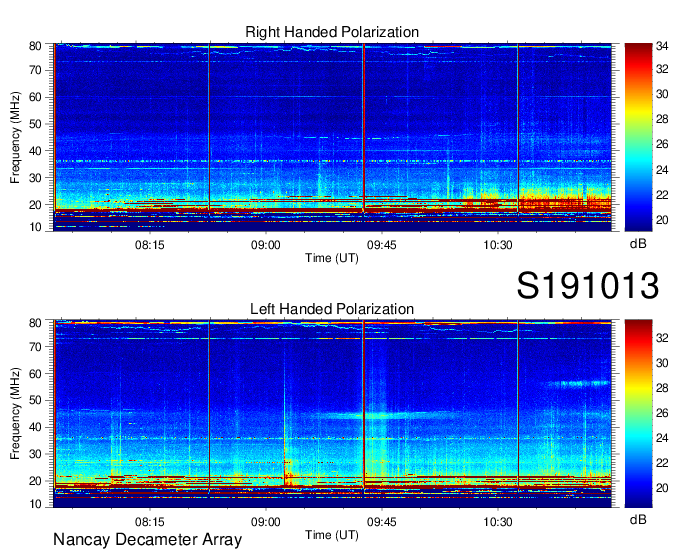Click the upper dB color scale bar

[638, 137]
